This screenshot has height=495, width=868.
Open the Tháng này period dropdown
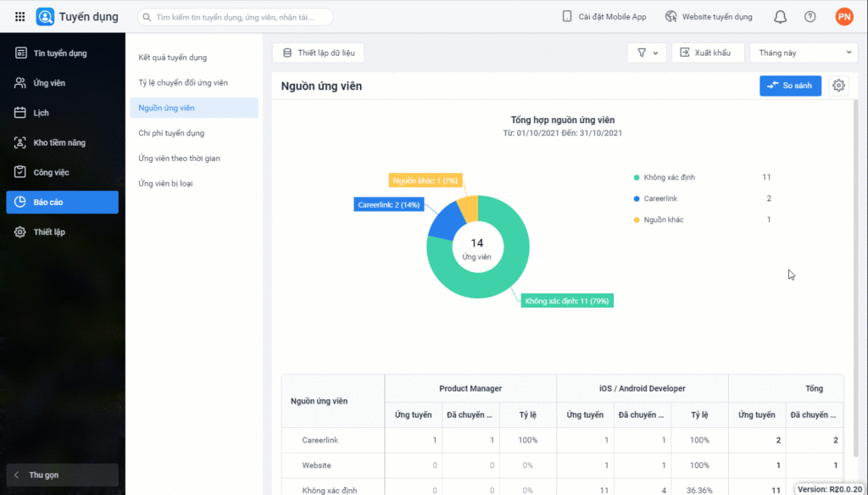pyautogui.click(x=803, y=53)
